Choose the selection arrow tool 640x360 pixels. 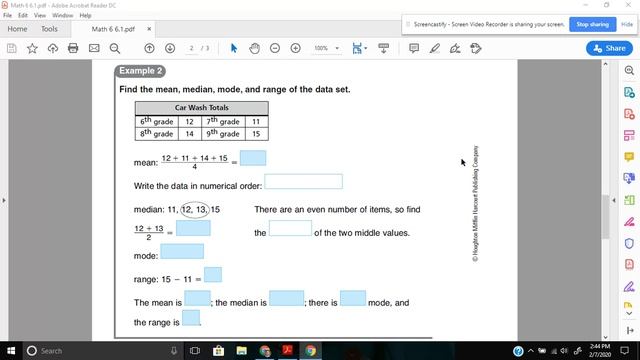234,48
